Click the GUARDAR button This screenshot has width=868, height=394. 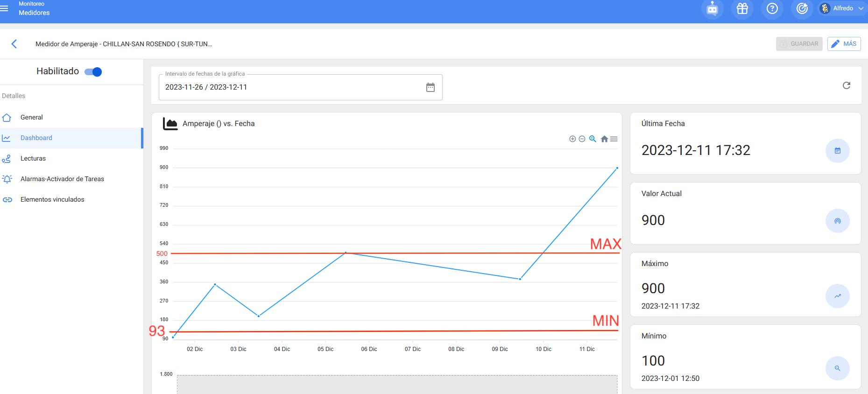(x=799, y=44)
